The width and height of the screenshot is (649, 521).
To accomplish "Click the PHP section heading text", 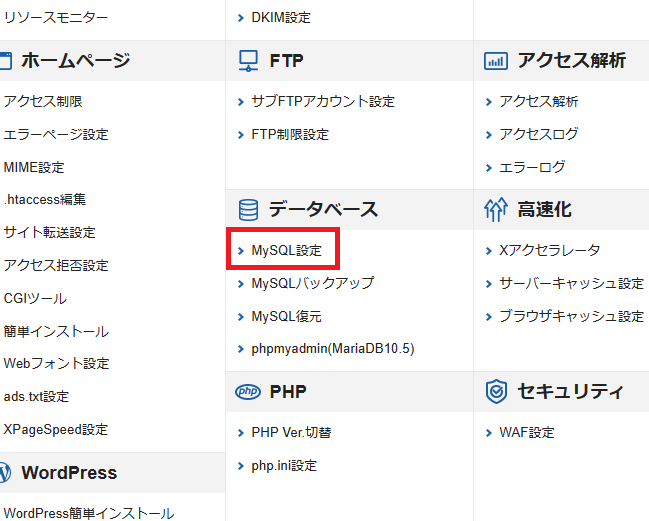I will click(288, 391).
